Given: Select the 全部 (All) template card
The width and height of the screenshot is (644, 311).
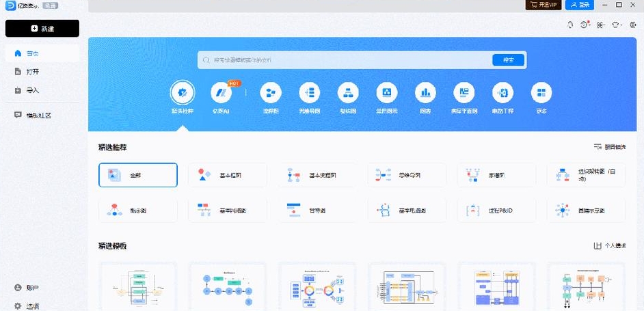Looking at the screenshot, I should (138, 175).
